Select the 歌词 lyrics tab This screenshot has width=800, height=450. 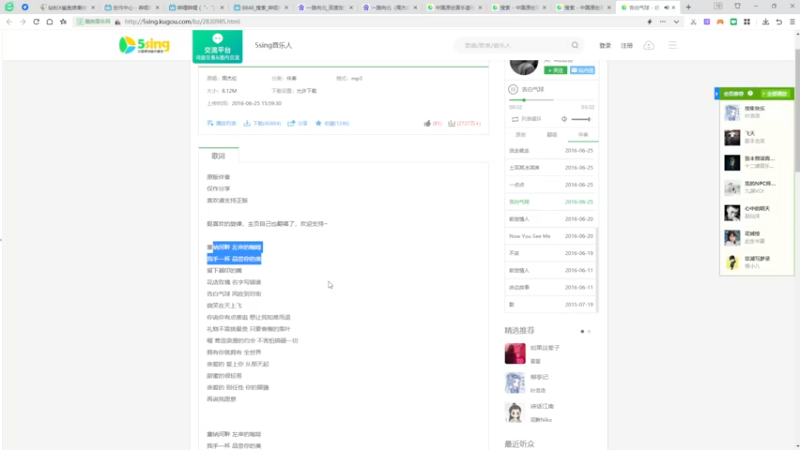click(x=218, y=156)
